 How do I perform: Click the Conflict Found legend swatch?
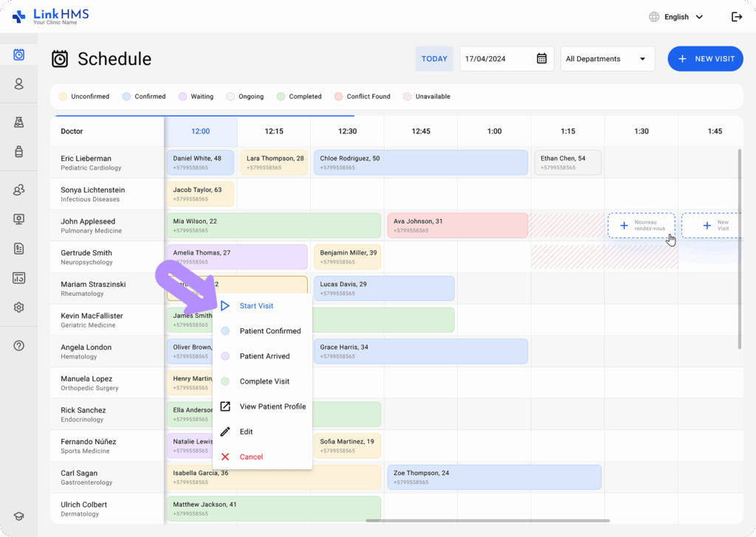339,97
